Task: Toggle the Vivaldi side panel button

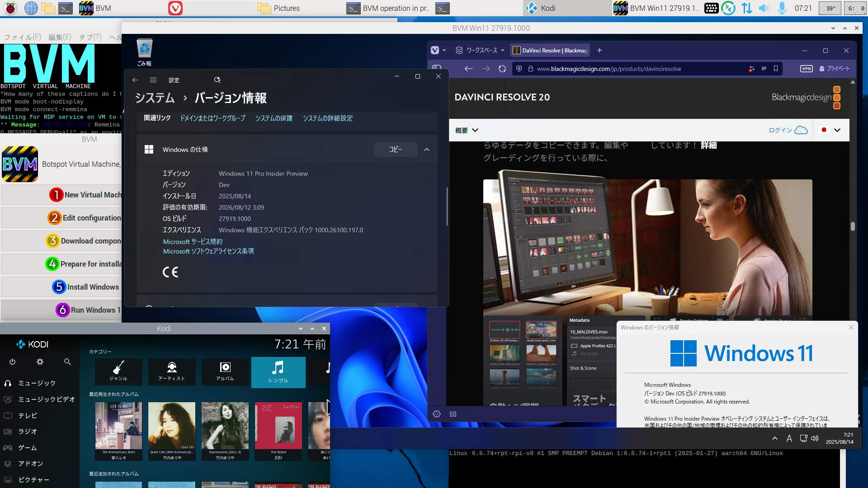Action: point(437,68)
